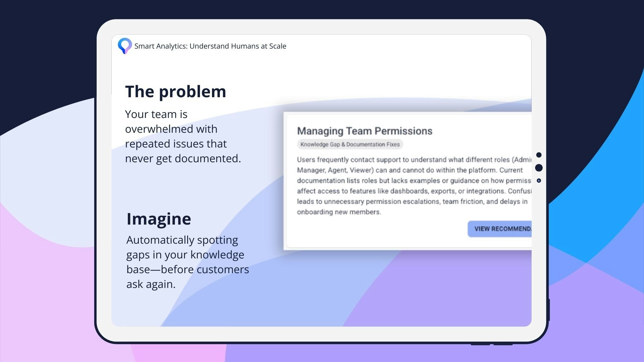
Task: Click the Knowledge Gap & Documentation Fixes tag
Action: [350, 144]
